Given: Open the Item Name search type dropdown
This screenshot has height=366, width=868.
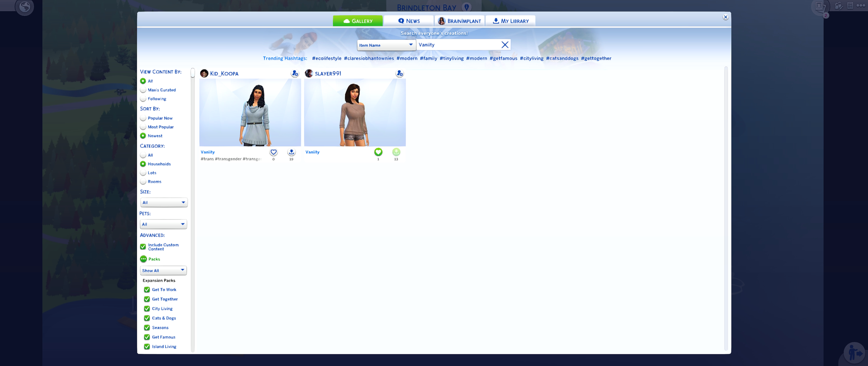Looking at the screenshot, I should coord(386,45).
